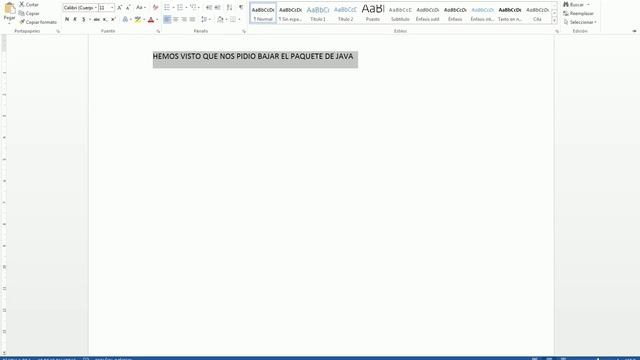Viewport: 640px width, 360px height.
Task: Align text left
Action: pos(167,19)
